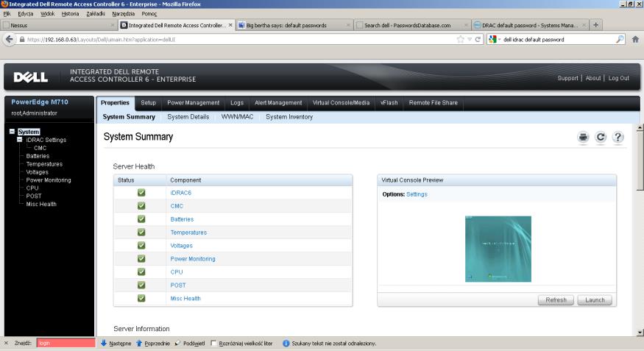Click the virtual console preview thumbnail

point(498,249)
